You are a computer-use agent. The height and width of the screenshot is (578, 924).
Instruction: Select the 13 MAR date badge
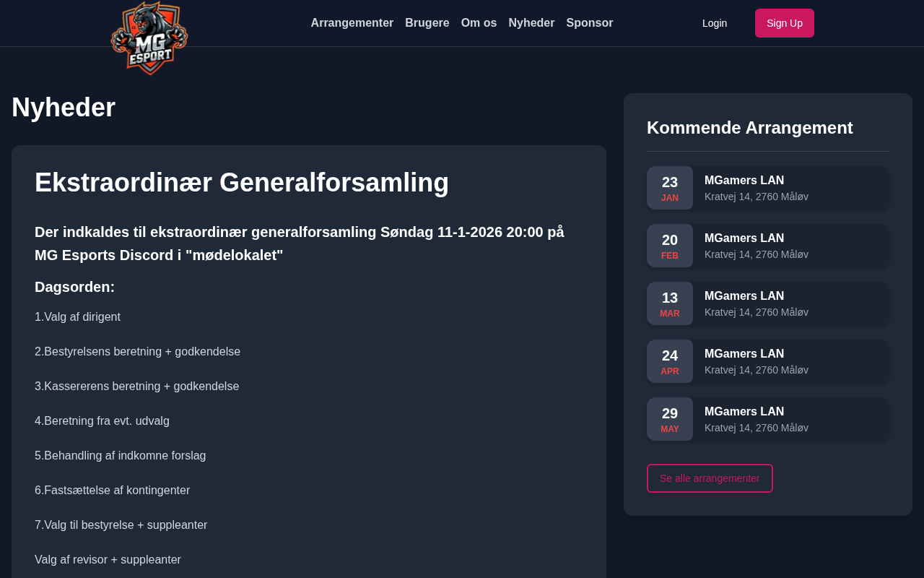pyautogui.click(x=670, y=303)
